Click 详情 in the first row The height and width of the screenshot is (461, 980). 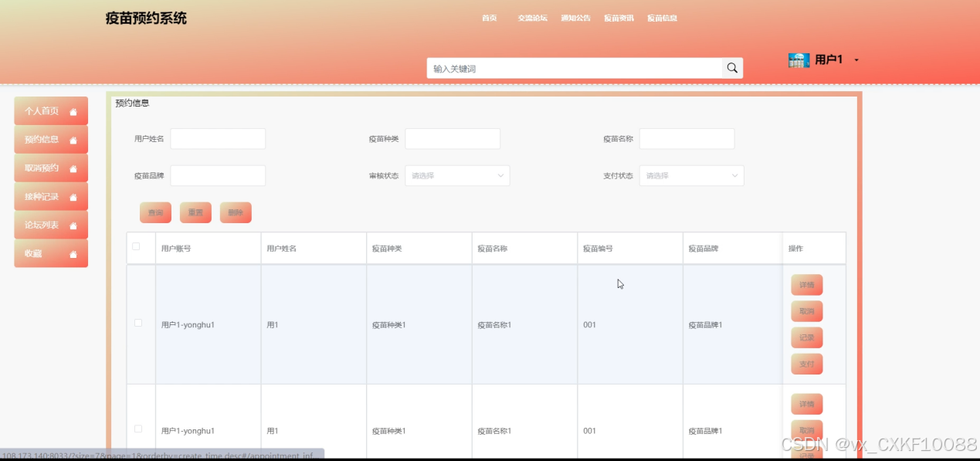point(807,285)
